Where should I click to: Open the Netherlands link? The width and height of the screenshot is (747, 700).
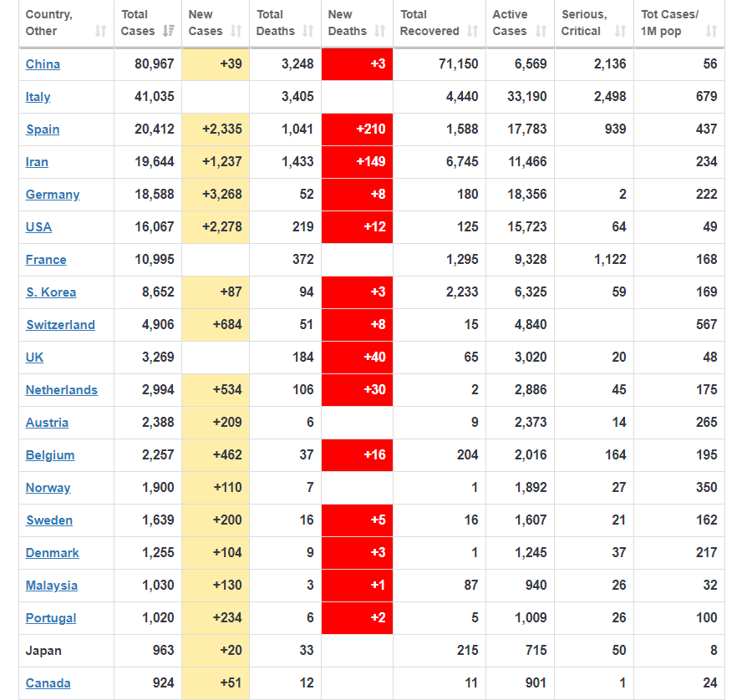pyautogui.click(x=62, y=390)
